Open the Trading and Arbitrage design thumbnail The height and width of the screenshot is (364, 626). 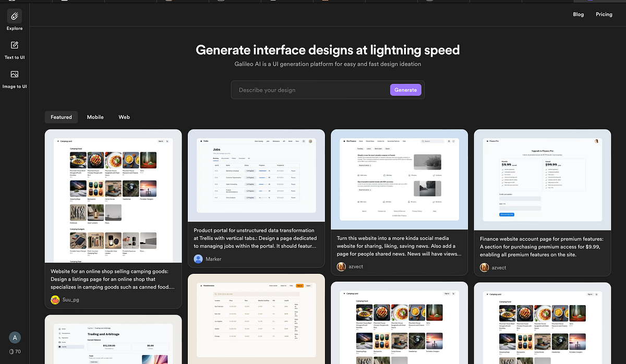point(113,339)
